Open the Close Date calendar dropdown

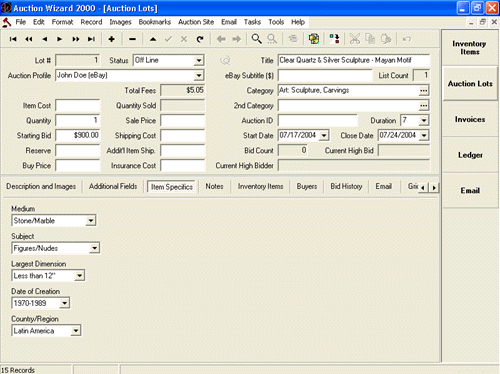(424, 135)
